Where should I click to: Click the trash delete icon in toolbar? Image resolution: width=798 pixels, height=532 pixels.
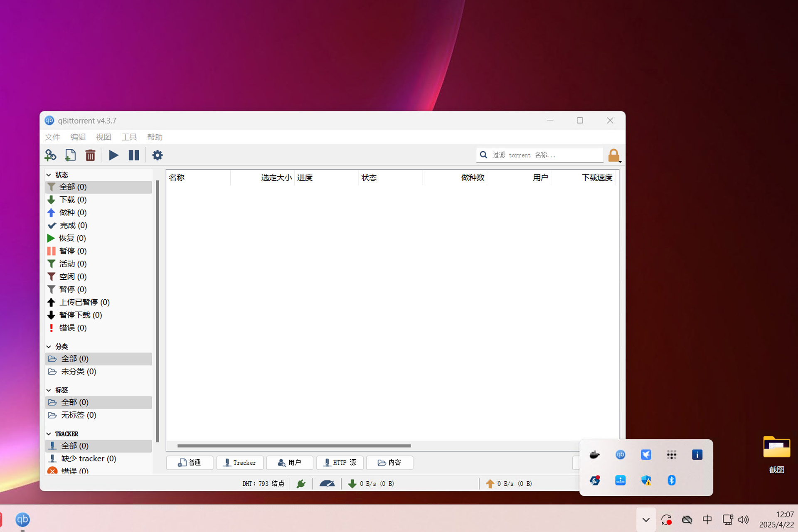[90, 155]
